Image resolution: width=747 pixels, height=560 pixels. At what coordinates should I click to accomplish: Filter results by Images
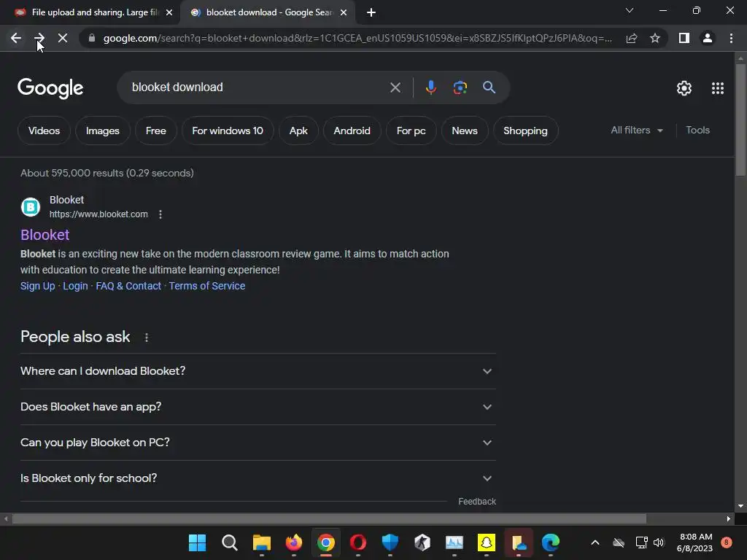click(x=102, y=131)
